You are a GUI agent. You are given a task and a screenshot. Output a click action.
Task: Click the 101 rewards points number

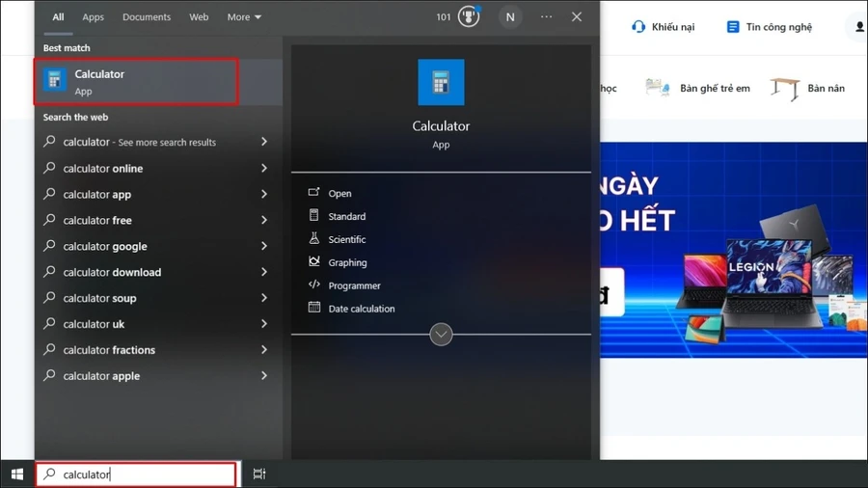tap(444, 17)
